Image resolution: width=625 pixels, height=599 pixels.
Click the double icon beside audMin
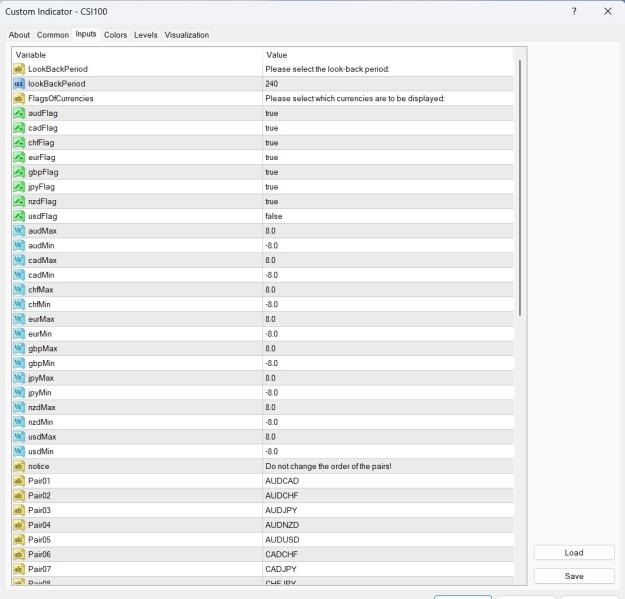coord(19,245)
